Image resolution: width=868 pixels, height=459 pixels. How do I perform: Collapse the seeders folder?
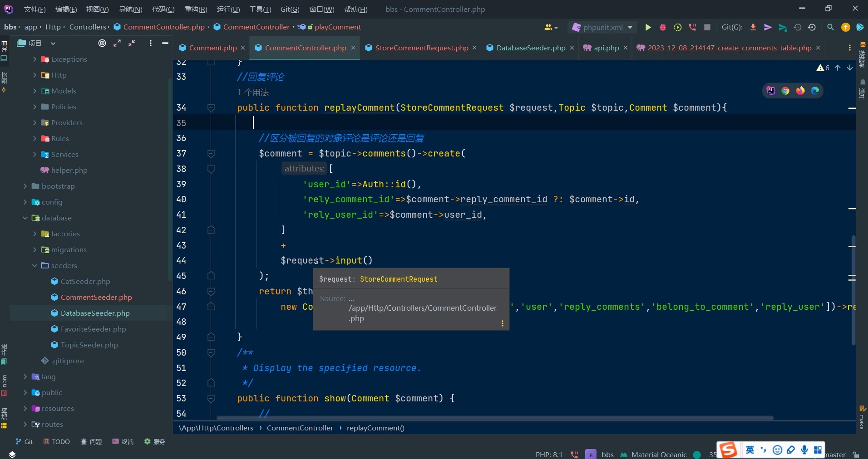pyautogui.click(x=35, y=266)
